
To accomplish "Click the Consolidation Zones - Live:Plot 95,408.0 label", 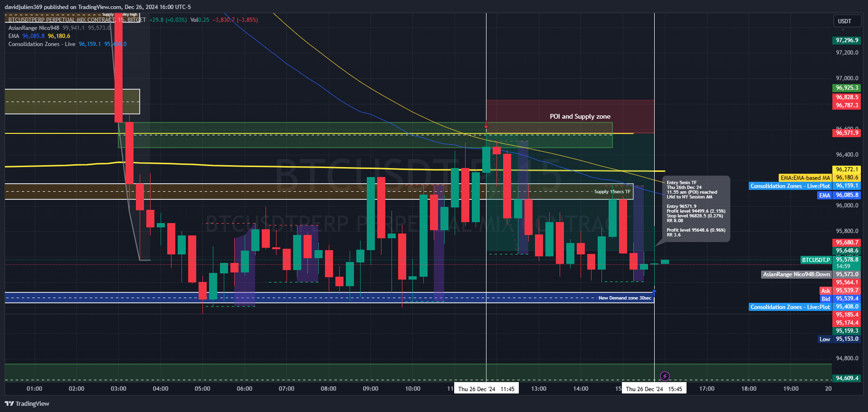I will 805,307.
